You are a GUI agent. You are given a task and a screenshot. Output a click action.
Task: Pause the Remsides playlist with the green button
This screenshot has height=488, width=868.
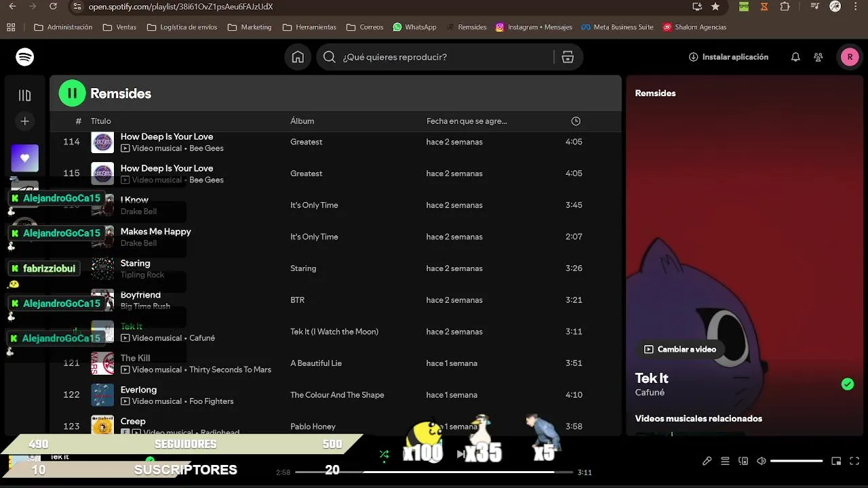click(73, 94)
